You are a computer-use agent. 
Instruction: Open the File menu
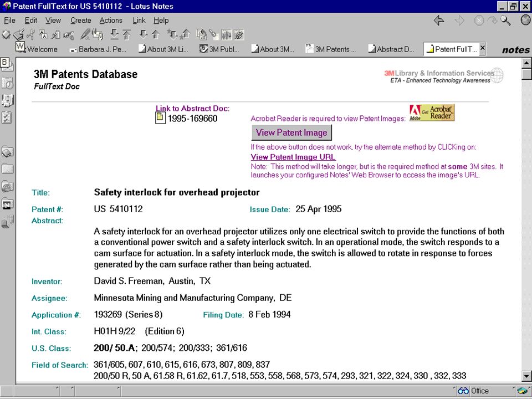pos(9,21)
